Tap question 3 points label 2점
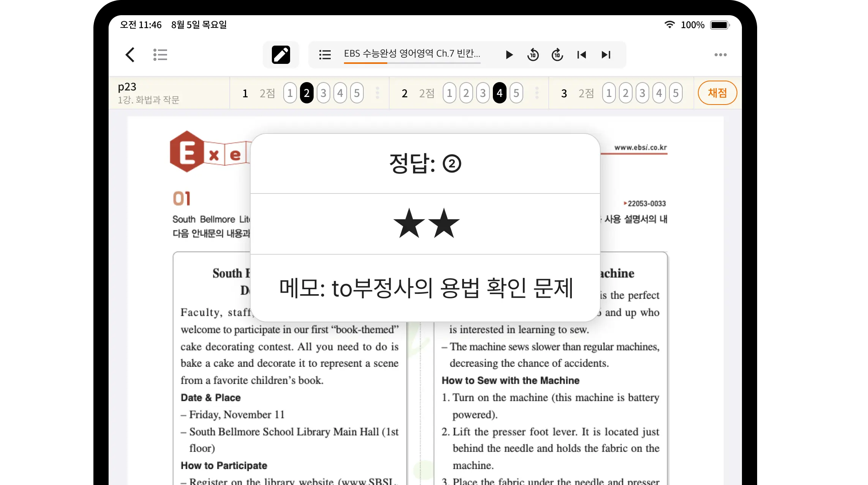This screenshot has height=485, width=868. [586, 93]
